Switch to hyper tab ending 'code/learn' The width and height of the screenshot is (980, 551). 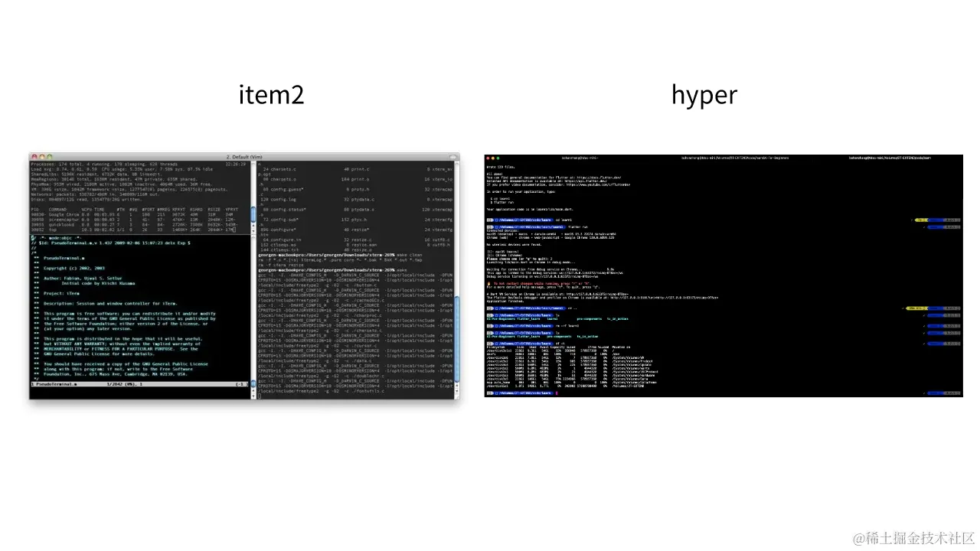pyautogui.click(x=890, y=158)
